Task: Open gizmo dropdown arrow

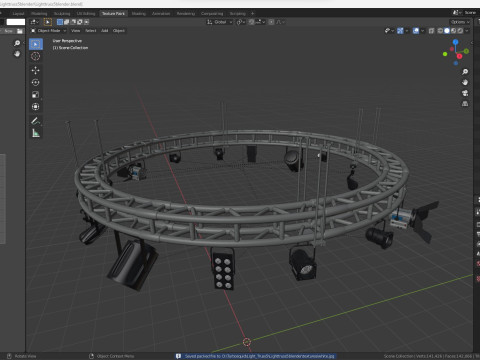Action: pos(407,31)
